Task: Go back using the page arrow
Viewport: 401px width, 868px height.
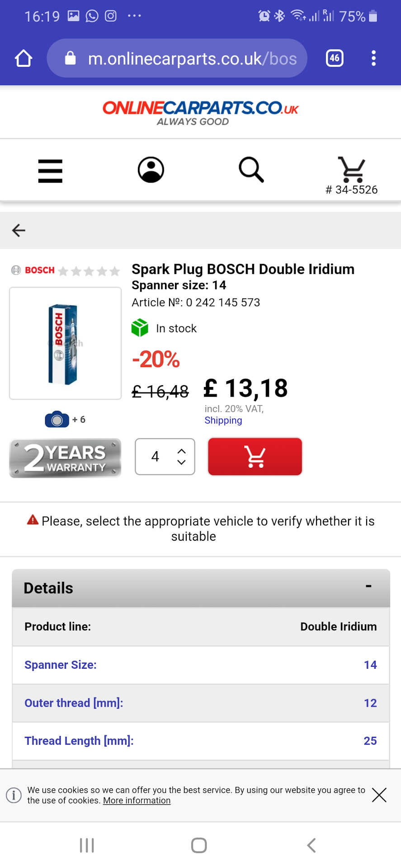Action: coord(19,230)
